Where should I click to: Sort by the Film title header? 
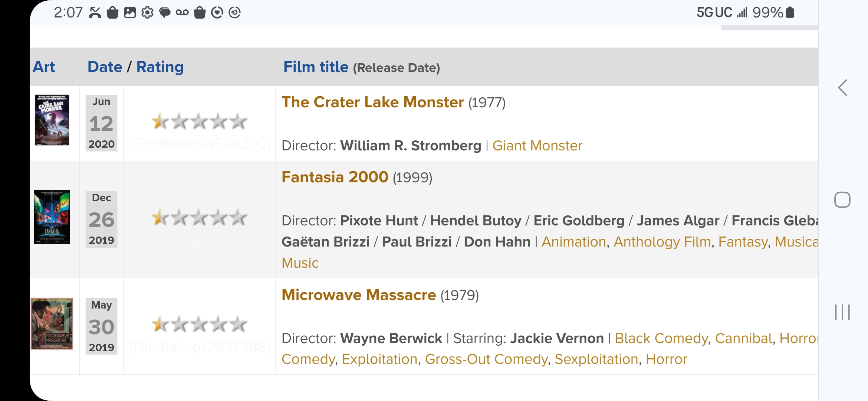click(316, 67)
